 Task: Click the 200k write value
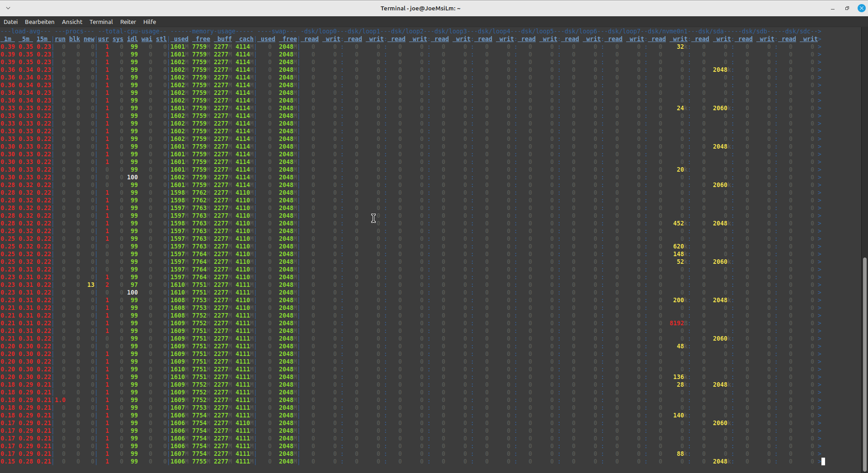(680, 300)
